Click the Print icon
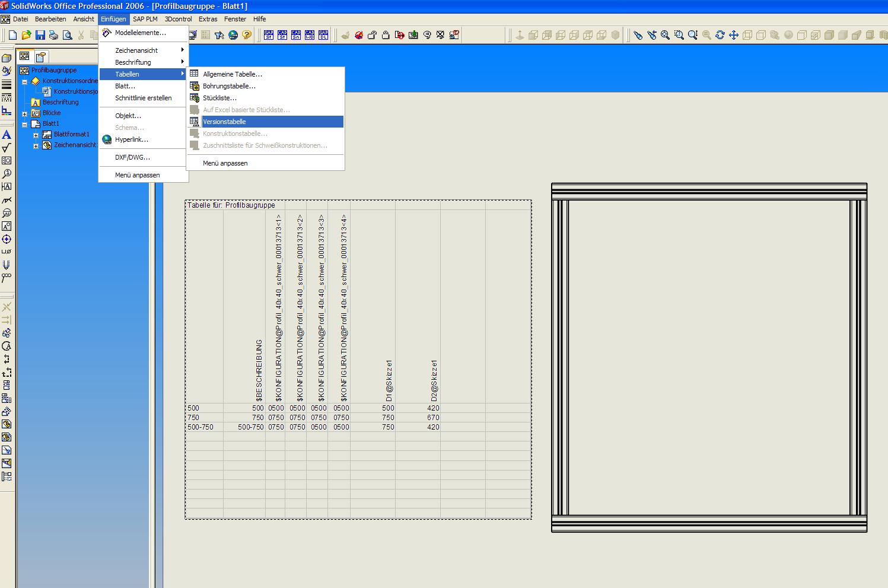Viewport: 888px width, 588px height. 53,36
